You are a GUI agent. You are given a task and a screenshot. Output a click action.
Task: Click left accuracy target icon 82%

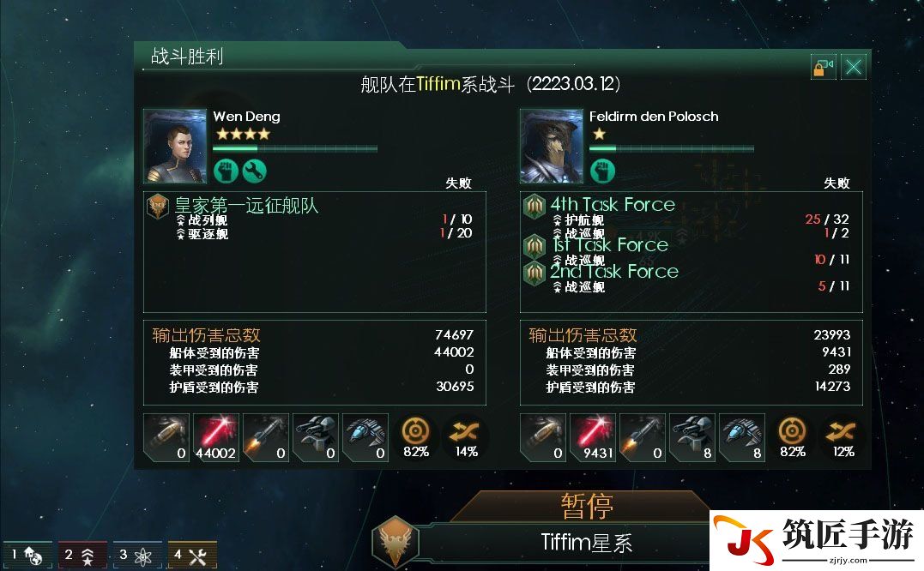[416, 437]
